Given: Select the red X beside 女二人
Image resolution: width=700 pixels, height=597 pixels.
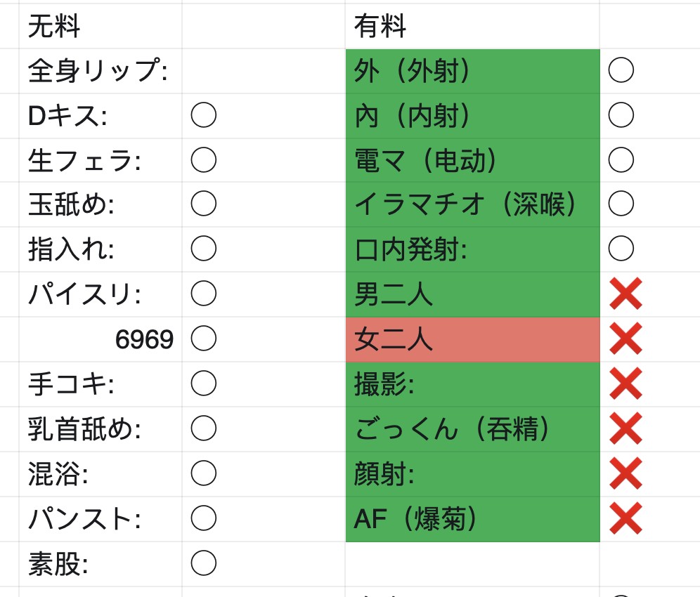Looking at the screenshot, I should pyautogui.click(x=626, y=339).
